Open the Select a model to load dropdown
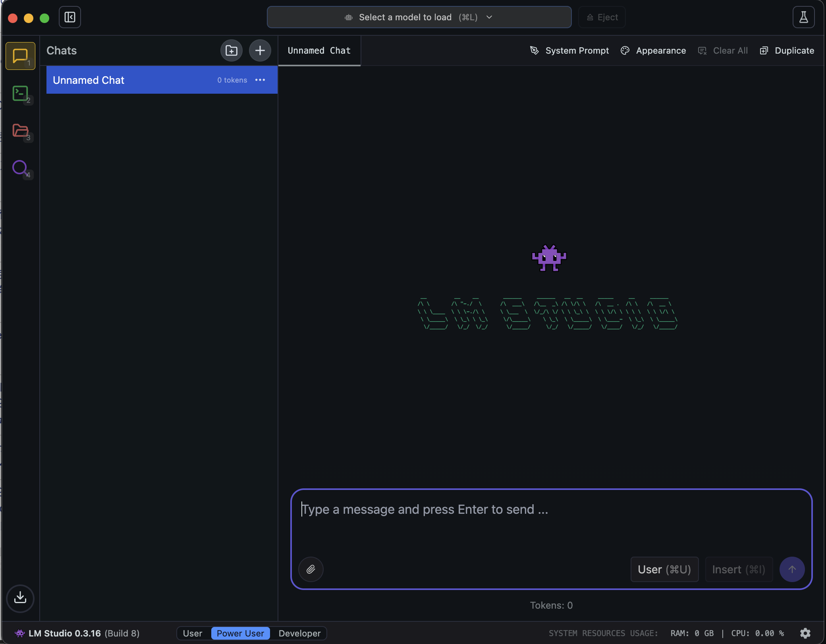Screen dimensions: 826x644 [419, 17]
